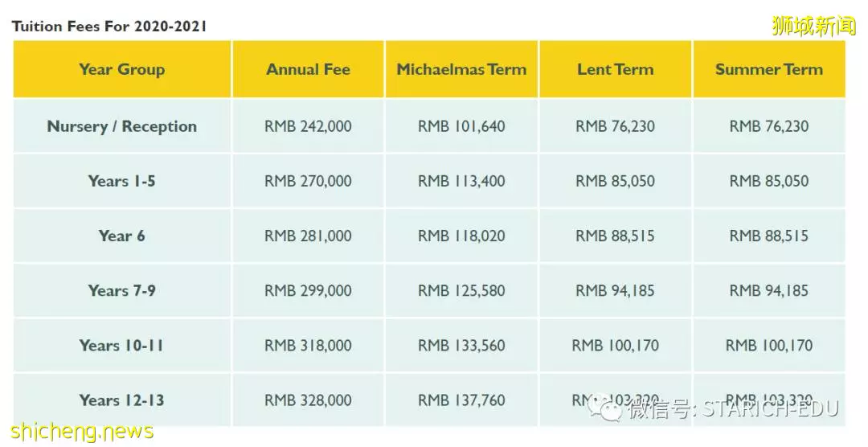
Task: Click the Summer Term column header
Action: (769, 69)
